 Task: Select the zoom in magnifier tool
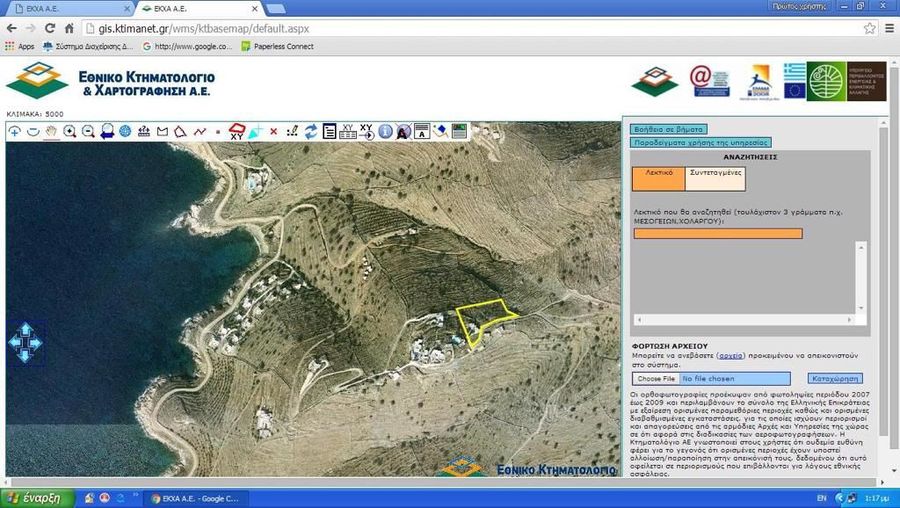coord(70,131)
